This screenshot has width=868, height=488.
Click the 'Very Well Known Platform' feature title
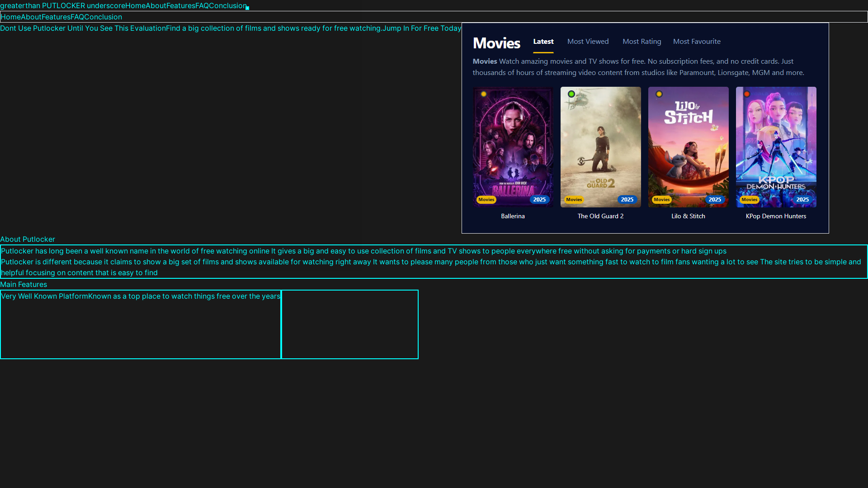coord(44,296)
